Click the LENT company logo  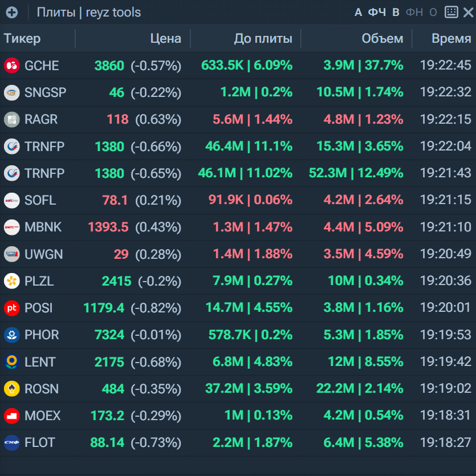[12, 362]
